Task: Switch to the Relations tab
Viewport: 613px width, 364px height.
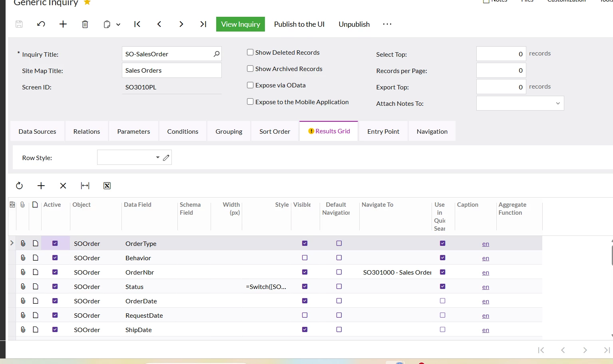Action: coord(87,131)
